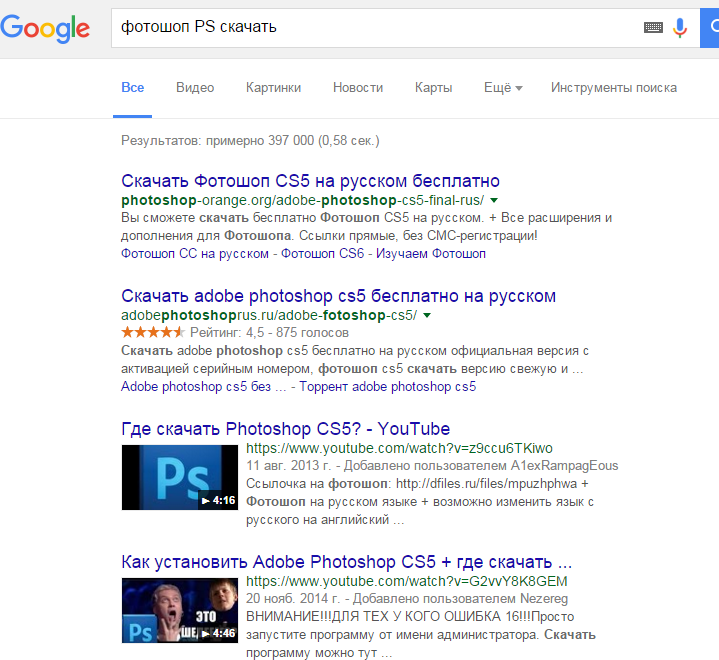Open sitelink Торрент adobe photoshop cs5
Screen dimensions: 719x660
pos(388,387)
